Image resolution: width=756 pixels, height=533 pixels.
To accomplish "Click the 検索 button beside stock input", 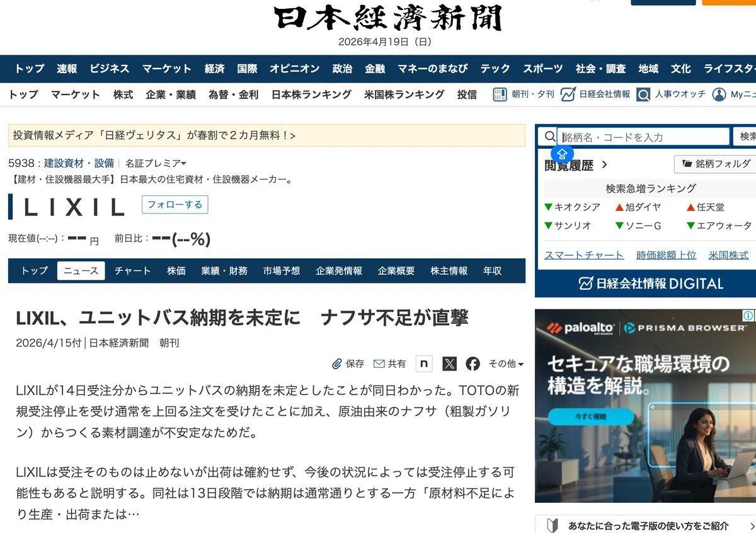I will point(746,137).
